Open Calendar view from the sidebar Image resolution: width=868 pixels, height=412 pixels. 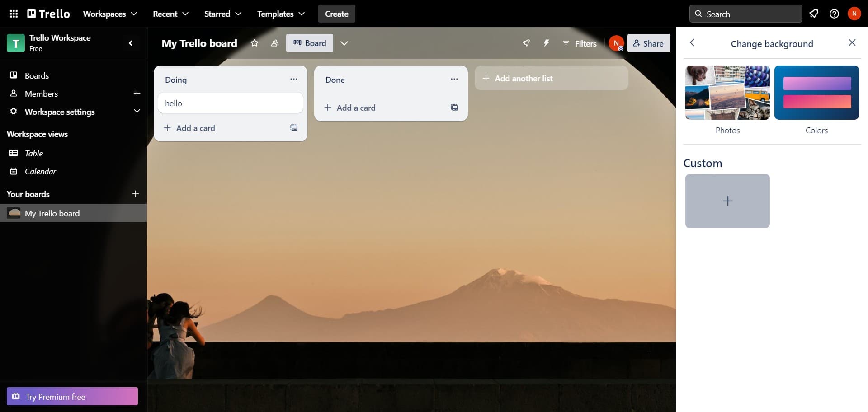click(x=40, y=171)
